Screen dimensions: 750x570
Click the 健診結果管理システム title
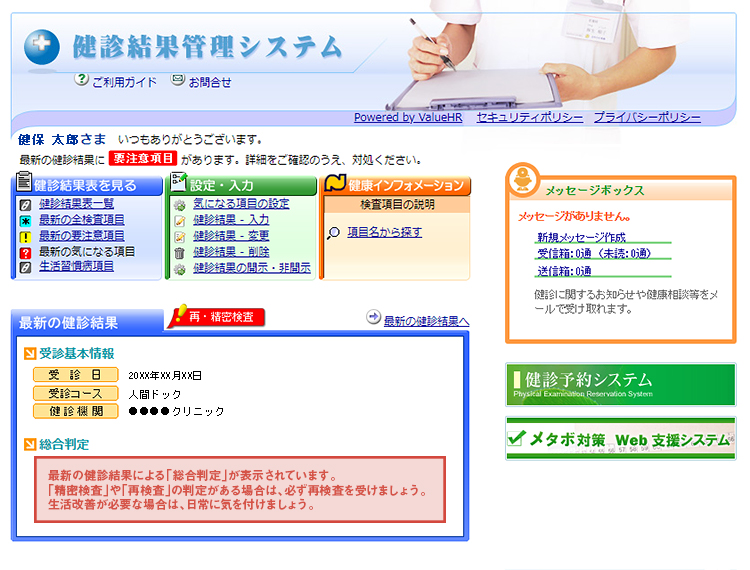tap(208, 47)
